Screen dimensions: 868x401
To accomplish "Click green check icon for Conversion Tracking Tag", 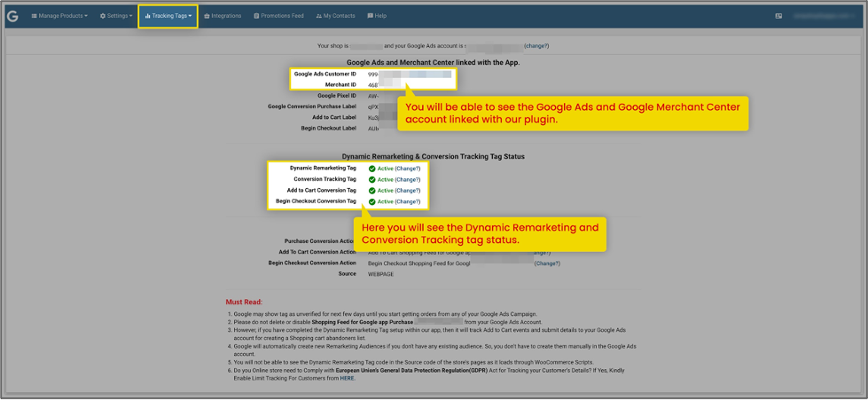I will pos(372,179).
